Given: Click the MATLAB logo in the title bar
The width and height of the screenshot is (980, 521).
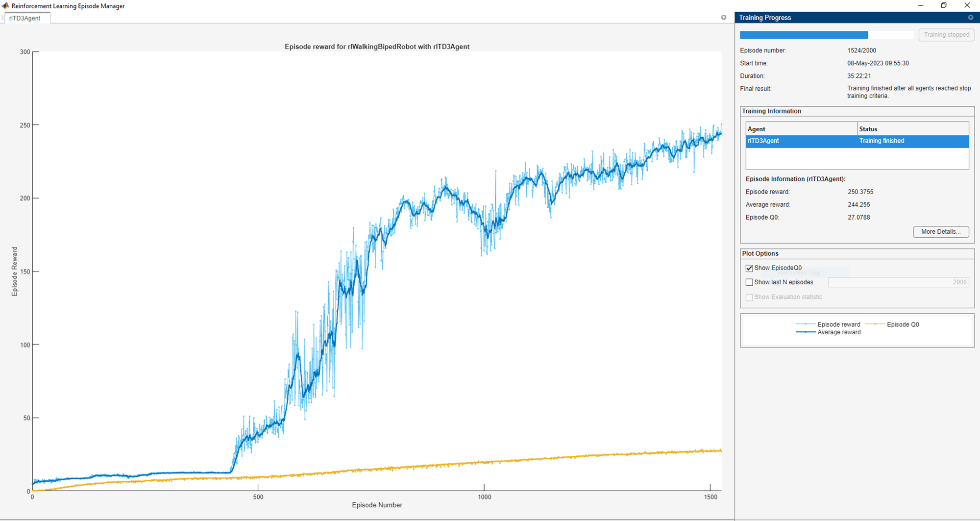Looking at the screenshot, I should (5, 6).
